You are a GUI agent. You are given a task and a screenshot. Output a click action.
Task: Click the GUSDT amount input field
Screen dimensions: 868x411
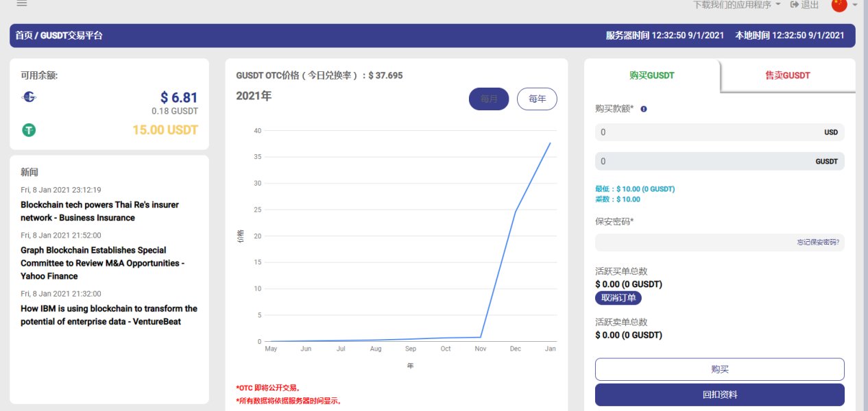[719, 162]
